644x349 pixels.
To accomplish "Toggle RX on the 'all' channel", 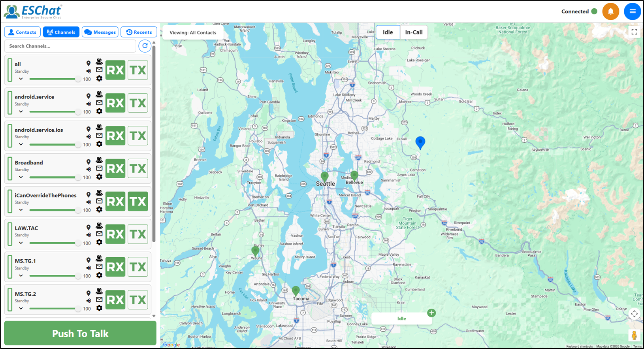I will [x=115, y=70].
